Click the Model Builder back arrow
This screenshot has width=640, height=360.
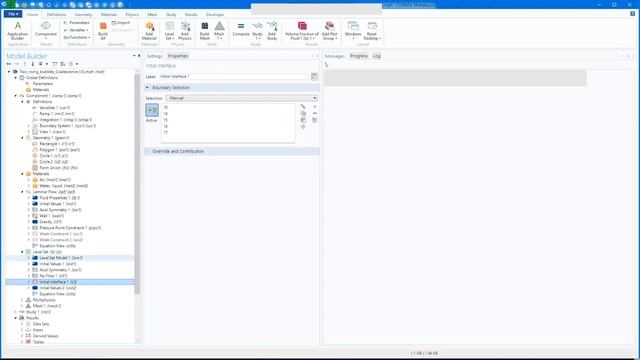tap(9, 64)
